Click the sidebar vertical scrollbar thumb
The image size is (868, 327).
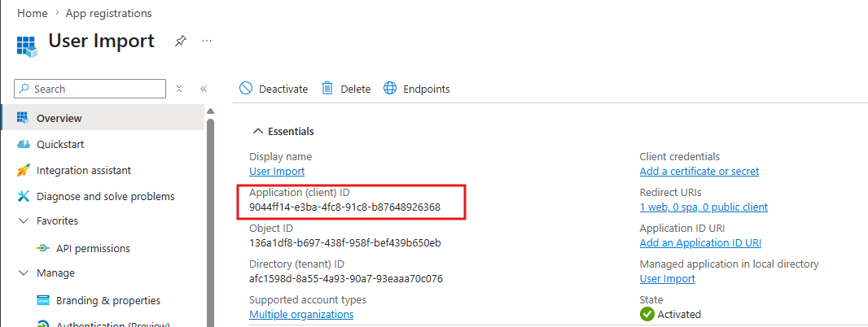point(210,221)
